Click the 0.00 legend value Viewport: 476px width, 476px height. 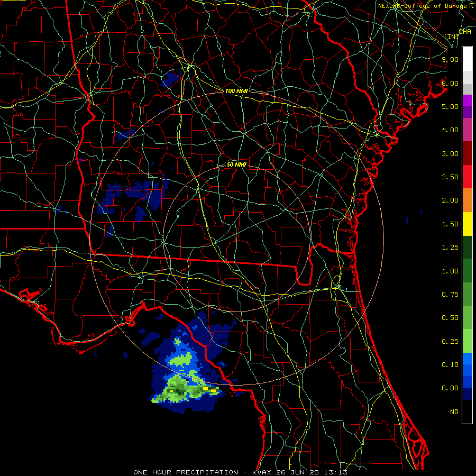pos(450,388)
